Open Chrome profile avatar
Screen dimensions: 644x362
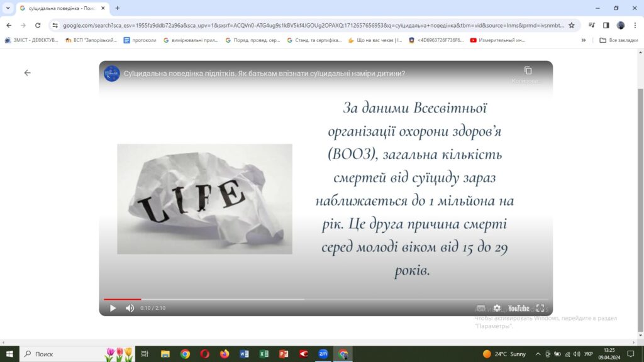pos(621,25)
